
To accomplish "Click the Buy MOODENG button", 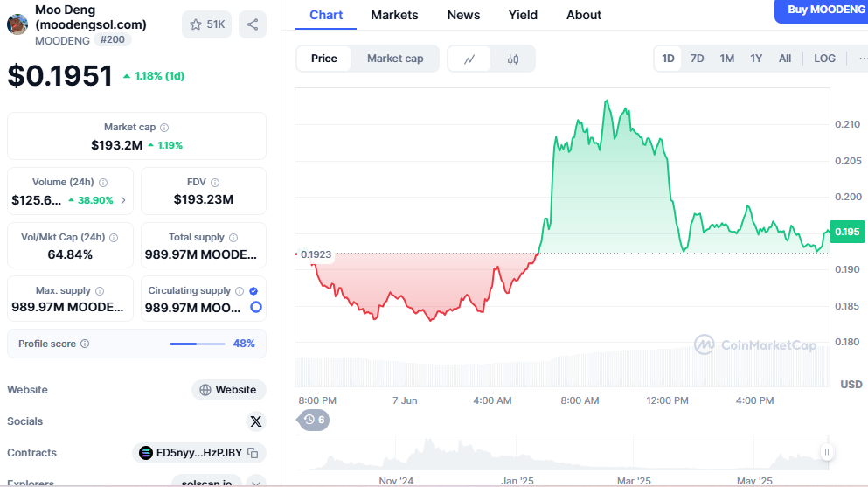I will tap(822, 10).
